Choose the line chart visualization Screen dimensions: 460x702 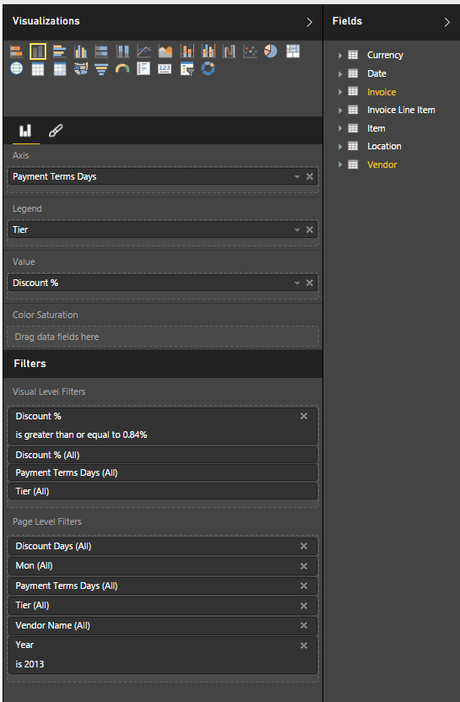click(144, 51)
